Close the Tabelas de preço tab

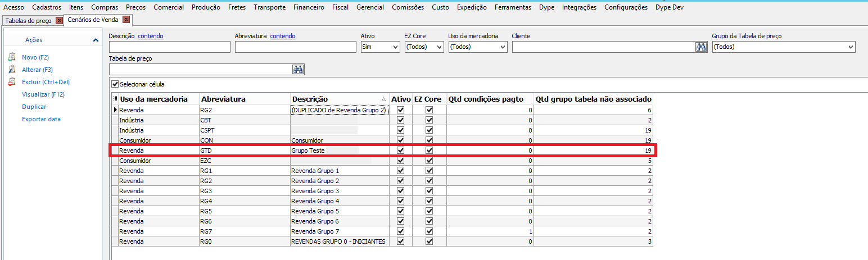59,20
